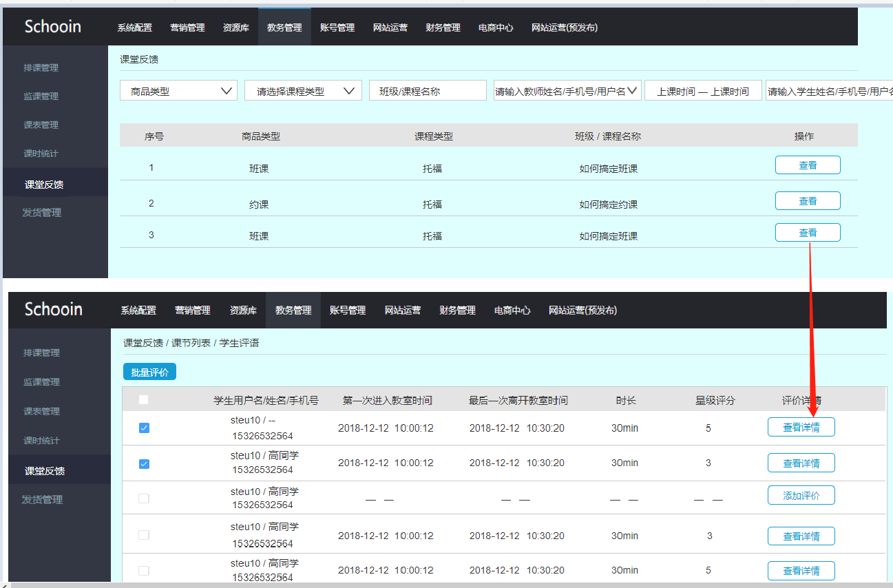The image size is (893, 588).
Task: Click the 批量评价 button
Action: 149,372
